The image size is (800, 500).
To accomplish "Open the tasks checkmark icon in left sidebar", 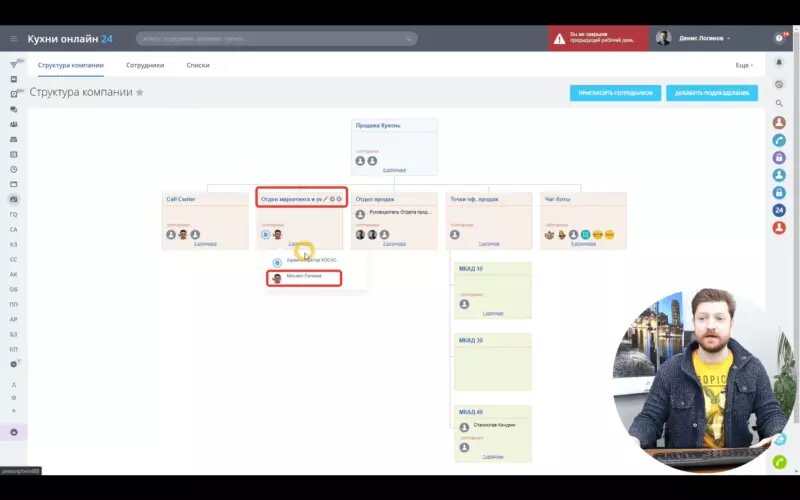I will [14, 94].
